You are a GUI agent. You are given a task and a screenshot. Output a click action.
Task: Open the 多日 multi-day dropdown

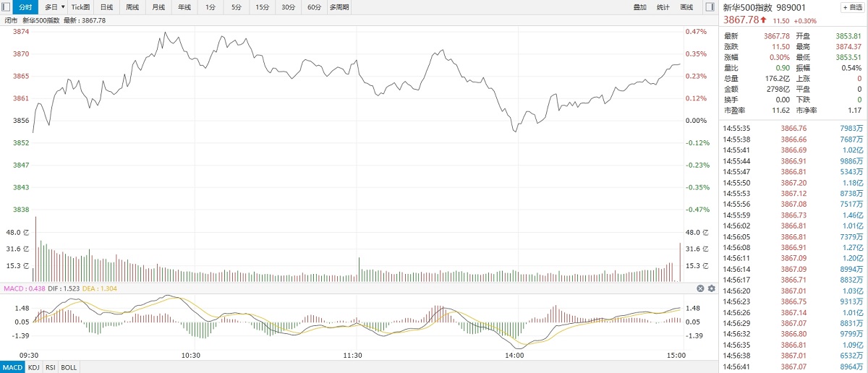[x=54, y=7]
